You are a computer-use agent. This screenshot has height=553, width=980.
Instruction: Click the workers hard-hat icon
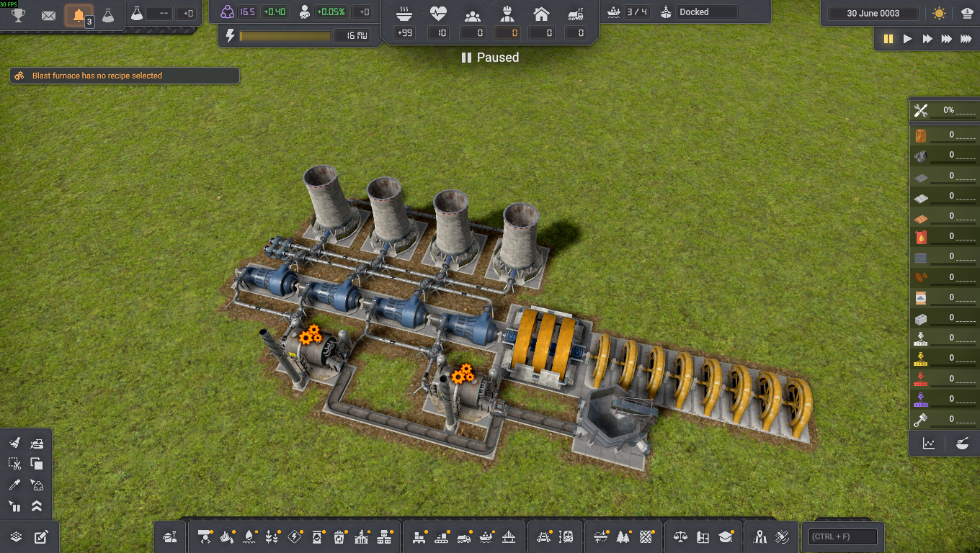pyautogui.click(x=507, y=14)
